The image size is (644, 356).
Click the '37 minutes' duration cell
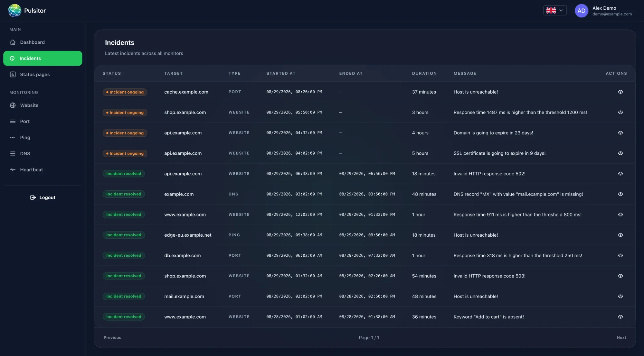coord(424,92)
